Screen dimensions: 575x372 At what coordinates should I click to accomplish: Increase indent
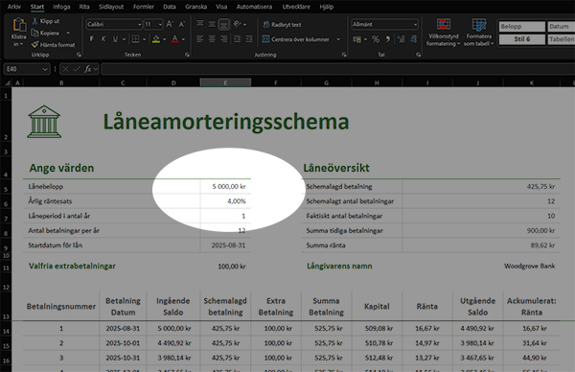(x=249, y=39)
